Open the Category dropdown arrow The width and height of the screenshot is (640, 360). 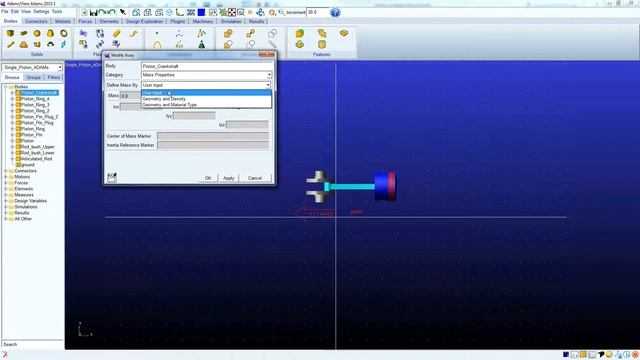[x=269, y=75]
